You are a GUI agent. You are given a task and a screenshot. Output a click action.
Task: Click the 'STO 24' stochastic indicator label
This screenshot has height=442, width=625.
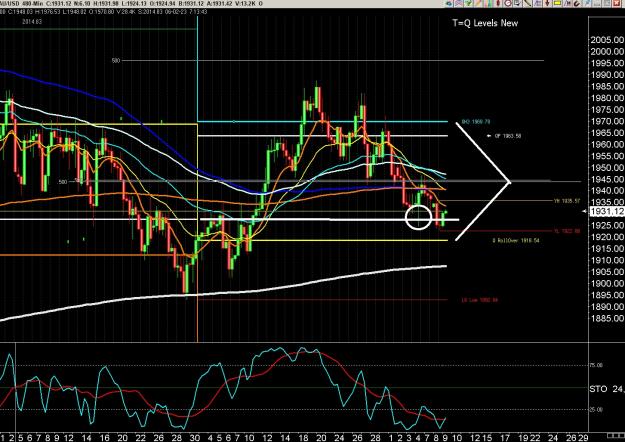(606, 389)
